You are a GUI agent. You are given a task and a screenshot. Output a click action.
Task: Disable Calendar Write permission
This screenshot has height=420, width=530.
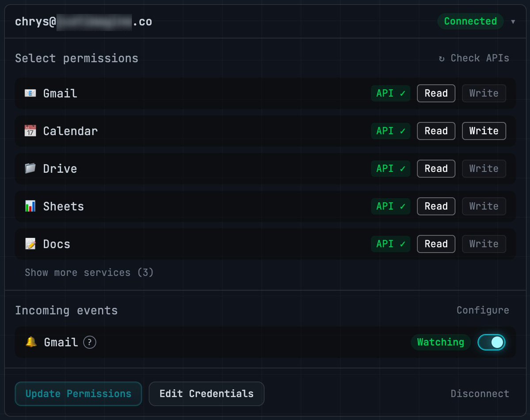[x=484, y=131]
